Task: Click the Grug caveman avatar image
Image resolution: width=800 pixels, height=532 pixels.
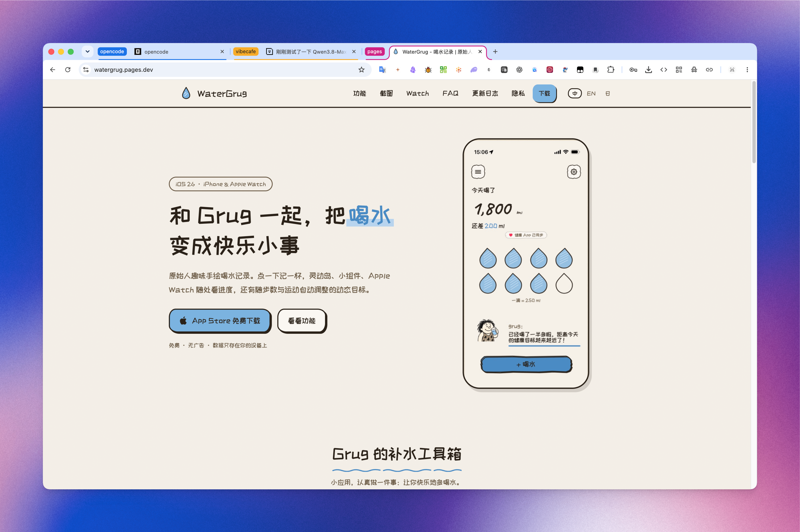Action: pyautogui.click(x=488, y=330)
